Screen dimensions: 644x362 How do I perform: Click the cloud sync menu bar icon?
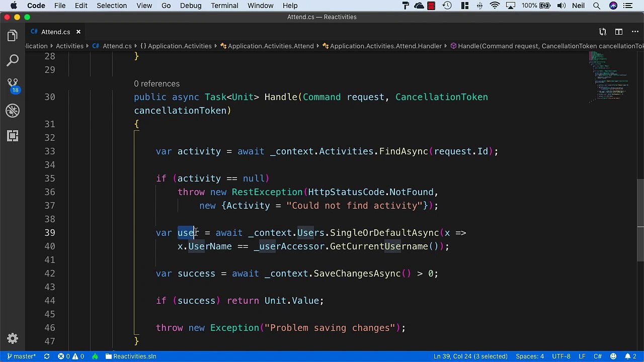419,6
